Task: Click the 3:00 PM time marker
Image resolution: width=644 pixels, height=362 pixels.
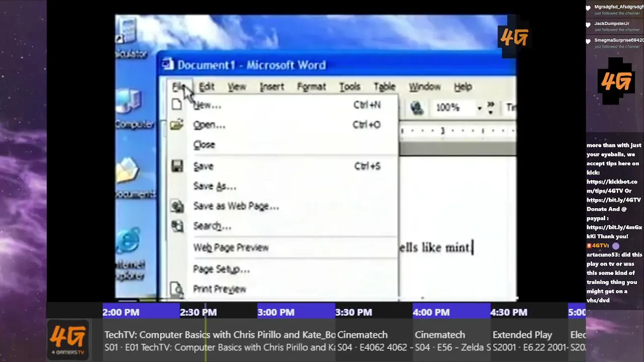Action: point(276,312)
